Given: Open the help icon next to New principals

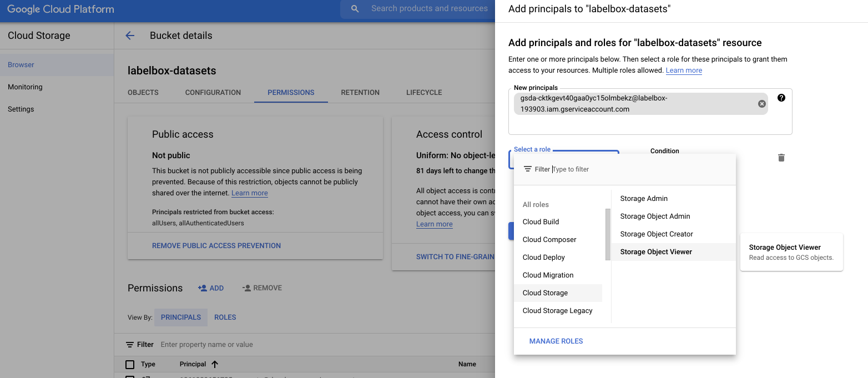Looking at the screenshot, I should click(781, 98).
